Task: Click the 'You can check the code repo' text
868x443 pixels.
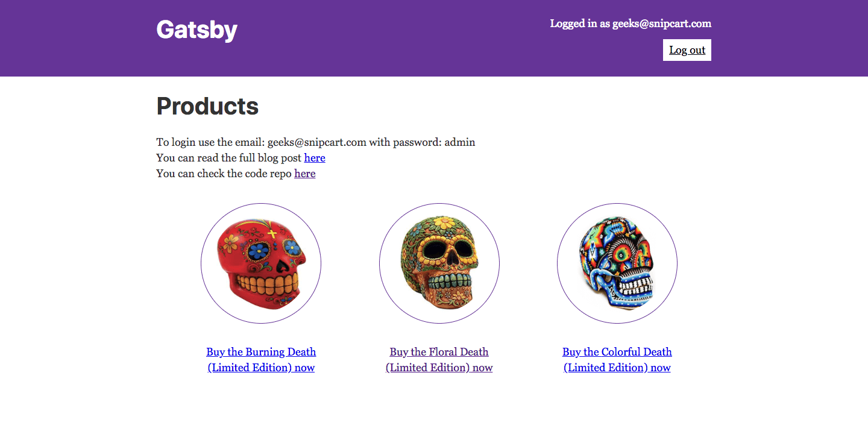Action: tap(224, 174)
